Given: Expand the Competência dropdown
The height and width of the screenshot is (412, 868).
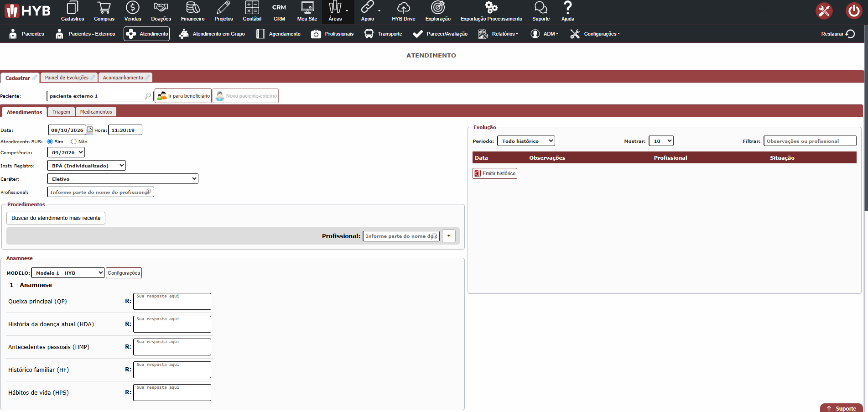Looking at the screenshot, I should coord(66,152).
